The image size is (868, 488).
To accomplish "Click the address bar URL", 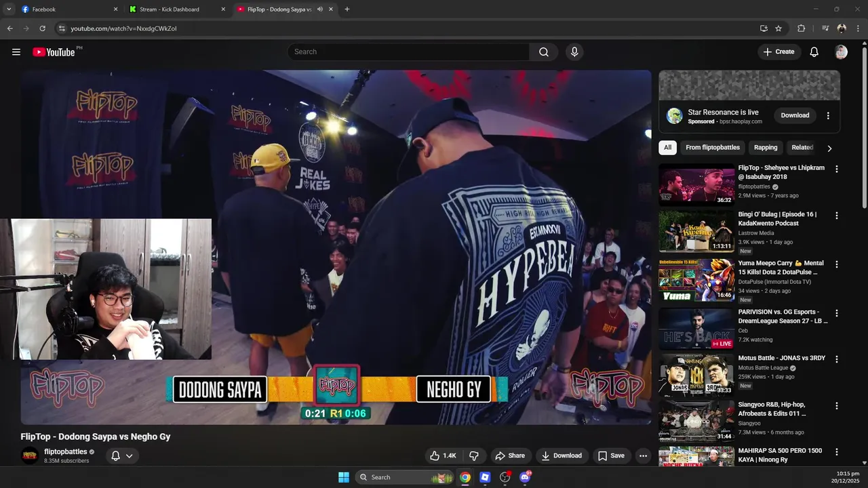I will tap(123, 28).
